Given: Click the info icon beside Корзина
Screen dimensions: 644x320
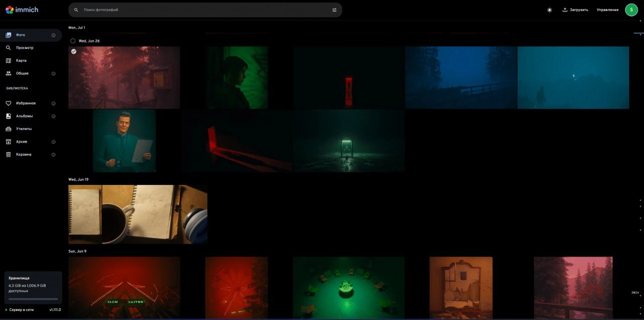Looking at the screenshot, I should [x=53, y=154].
